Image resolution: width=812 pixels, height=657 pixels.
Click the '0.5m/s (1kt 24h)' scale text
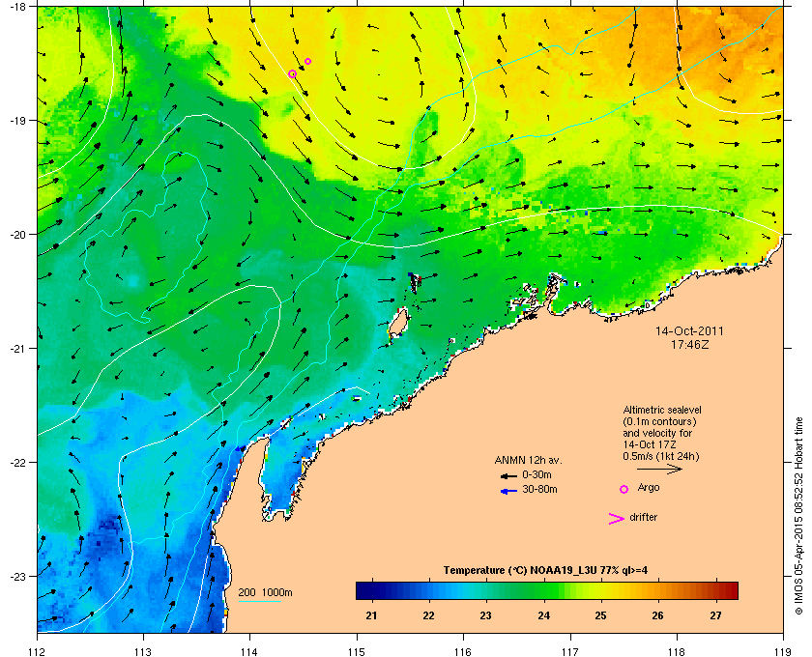(x=661, y=457)
